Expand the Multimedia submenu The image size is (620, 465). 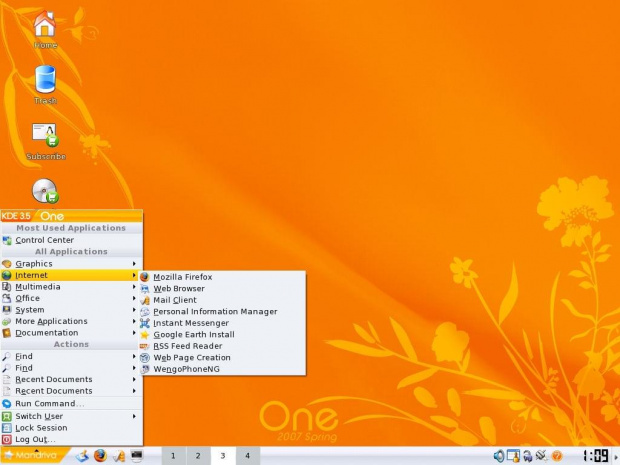[x=72, y=287]
